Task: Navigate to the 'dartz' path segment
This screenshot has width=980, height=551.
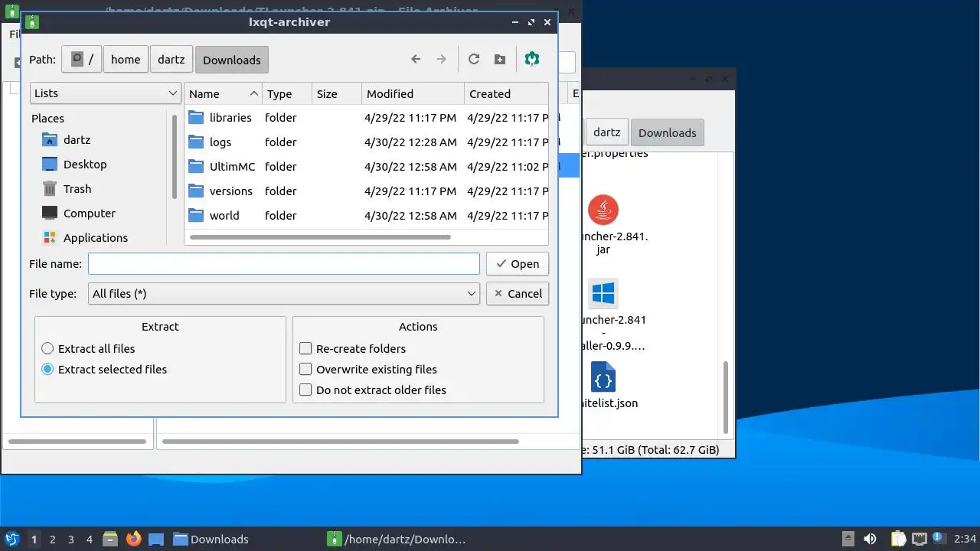Action: pos(171,60)
